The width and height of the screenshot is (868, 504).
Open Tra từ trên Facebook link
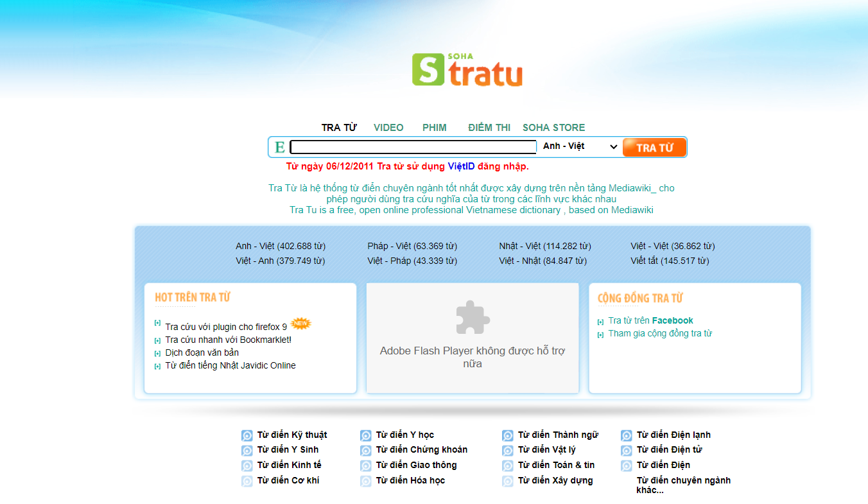click(651, 320)
